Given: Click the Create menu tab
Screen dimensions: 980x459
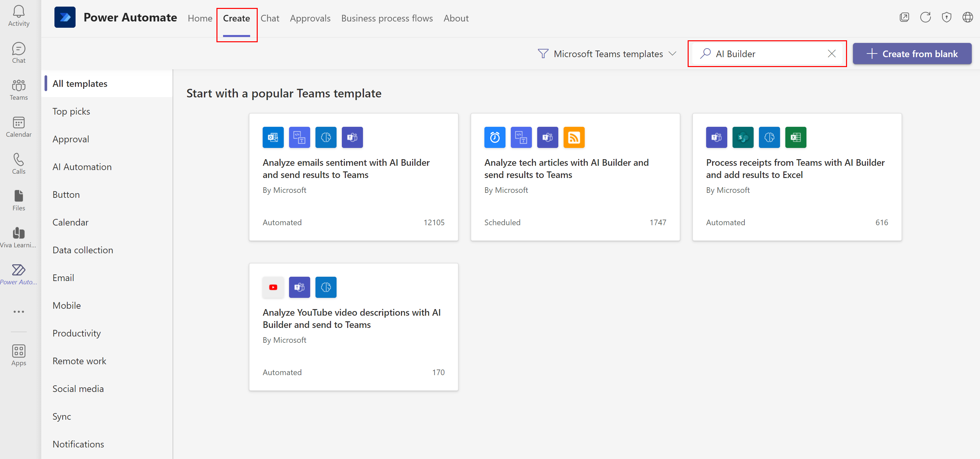Looking at the screenshot, I should [x=236, y=18].
